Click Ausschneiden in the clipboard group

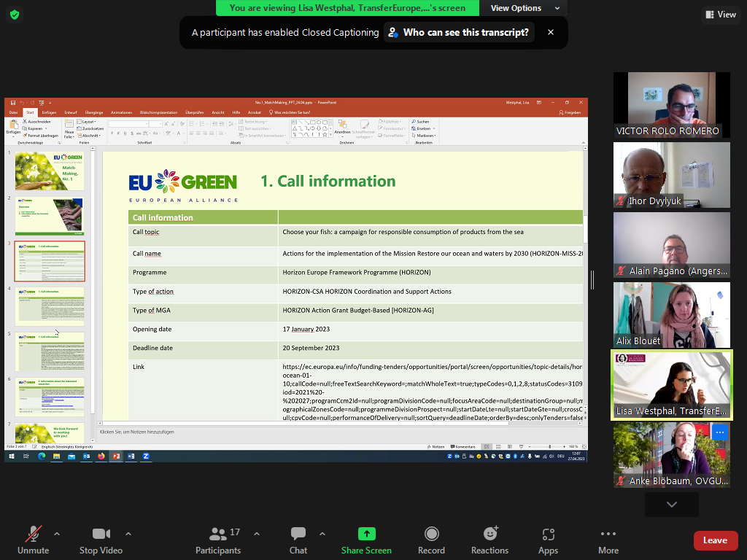37,122
